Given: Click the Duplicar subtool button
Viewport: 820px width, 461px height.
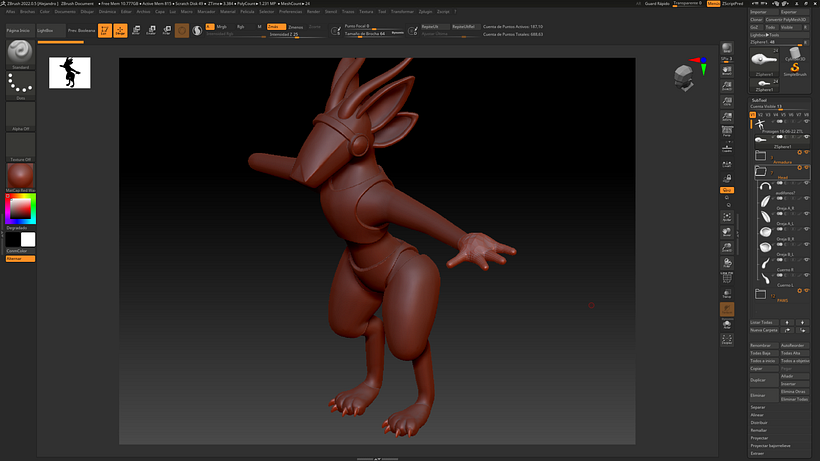Looking at the screenshot, I should (x=764, y=380).
